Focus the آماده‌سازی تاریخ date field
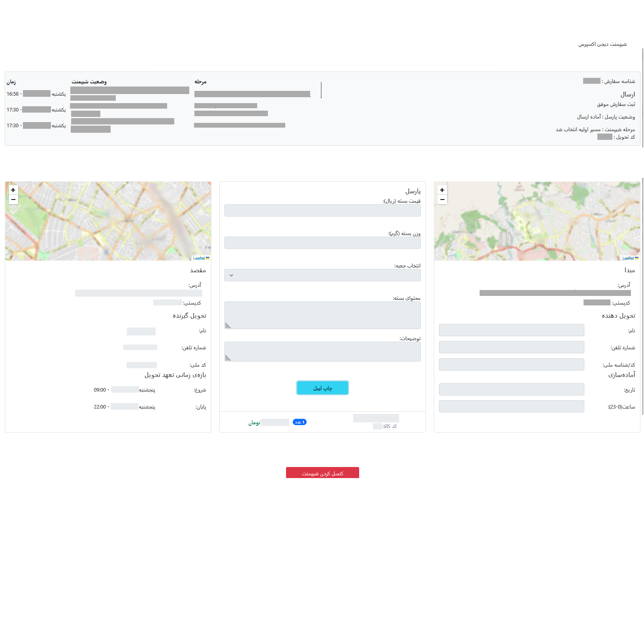 pos(512,389)
